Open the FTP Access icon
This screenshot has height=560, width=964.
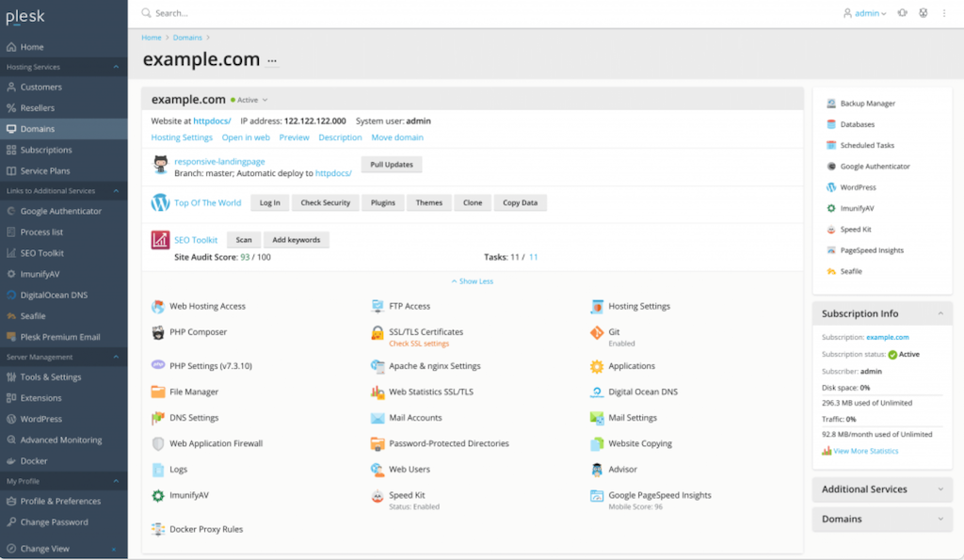coord(378,306)
